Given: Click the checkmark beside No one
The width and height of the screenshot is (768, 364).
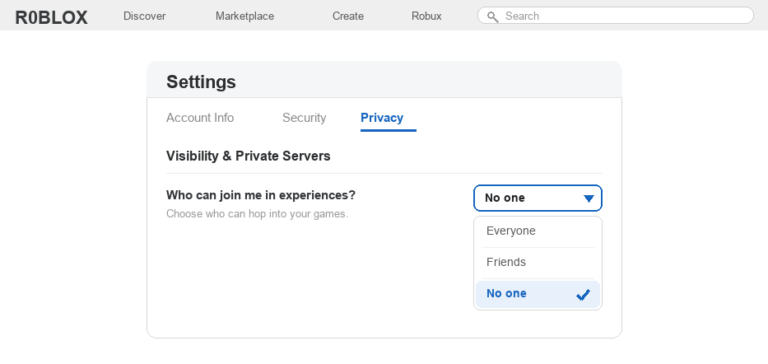Looking at the screenshot, I should point(583,294).
